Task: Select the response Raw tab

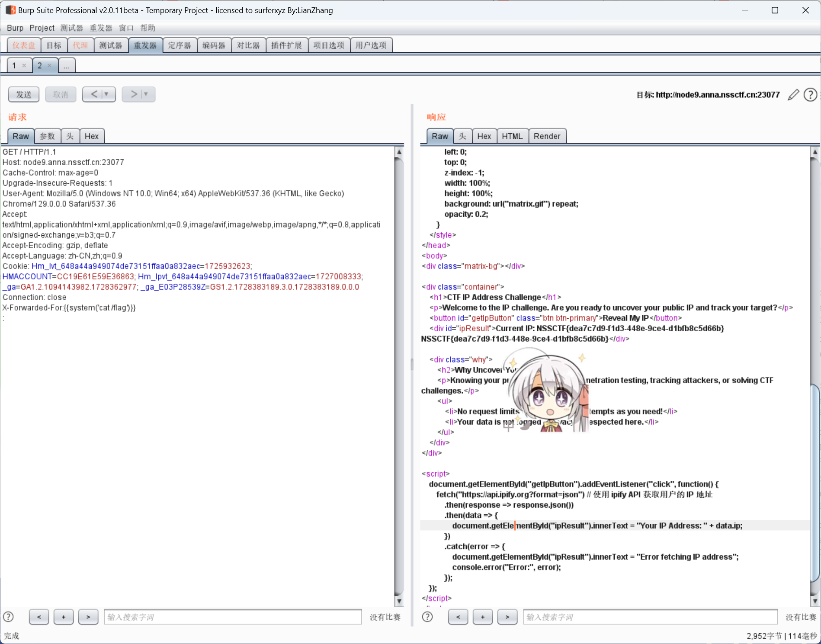Action: pos(440,136)
